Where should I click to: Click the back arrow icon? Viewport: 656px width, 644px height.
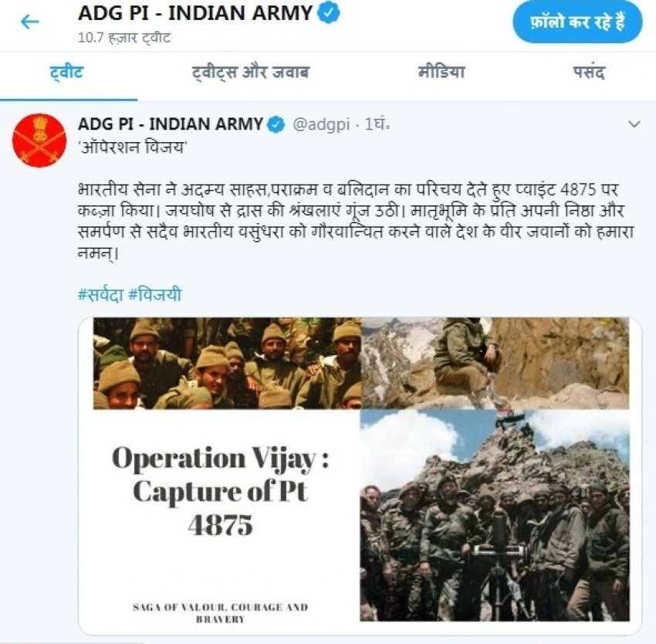pyautogui.click(x=29, y=22)
